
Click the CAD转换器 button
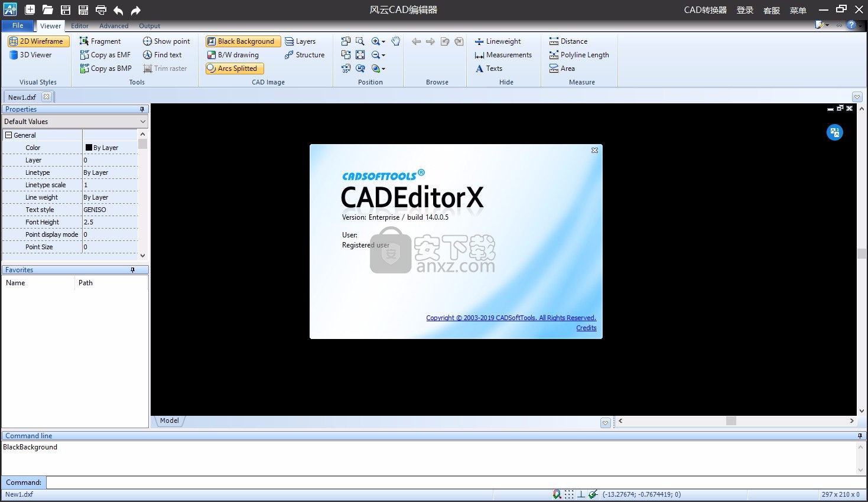[x=706, y=10]
